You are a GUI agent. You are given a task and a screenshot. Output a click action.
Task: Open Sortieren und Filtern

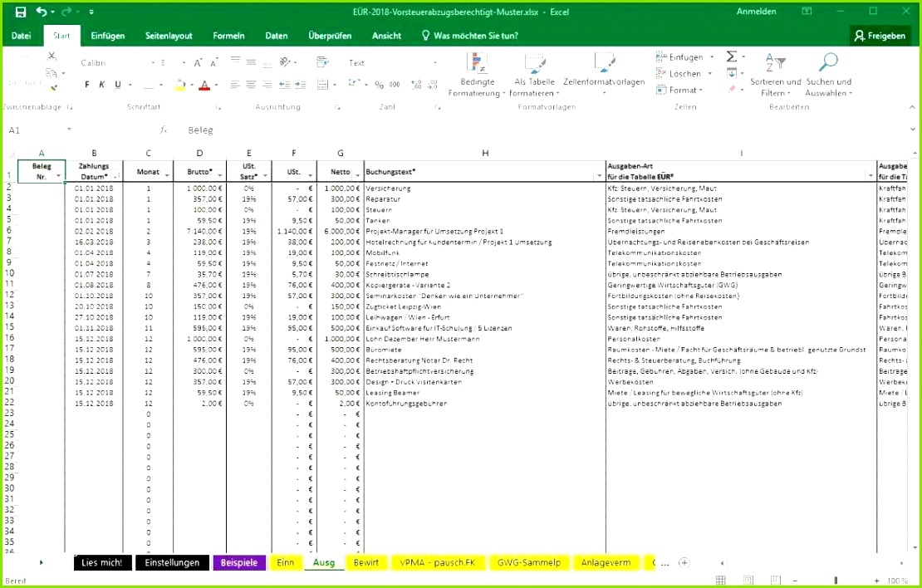click(x=775, y=75)
